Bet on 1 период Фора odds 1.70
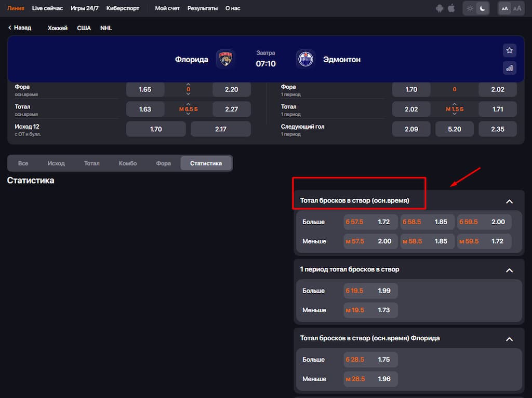Image resolution: width=532 pixels, height=398 pixels. coord(411,89)
